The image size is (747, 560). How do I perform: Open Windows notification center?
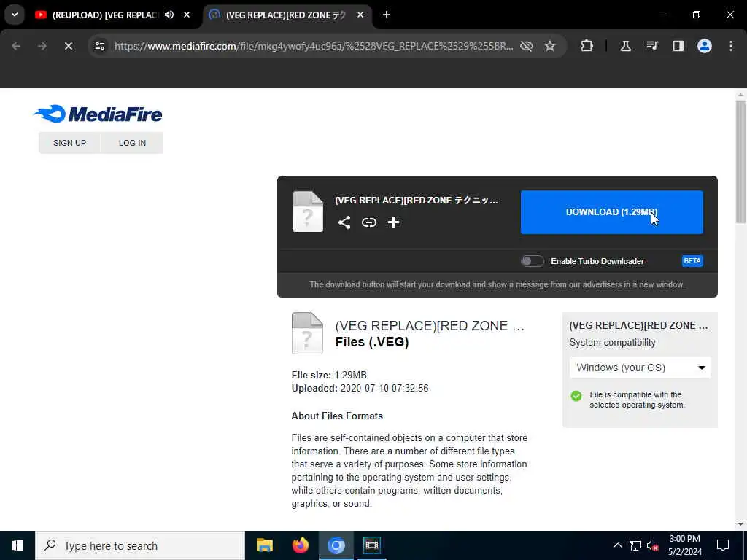click(723, 545)
